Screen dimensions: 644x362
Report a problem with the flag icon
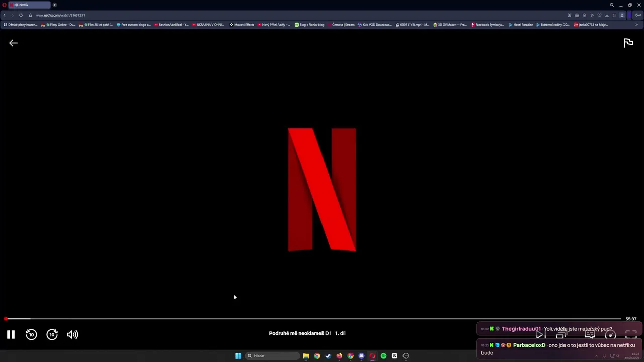click(x=628, y=43)
